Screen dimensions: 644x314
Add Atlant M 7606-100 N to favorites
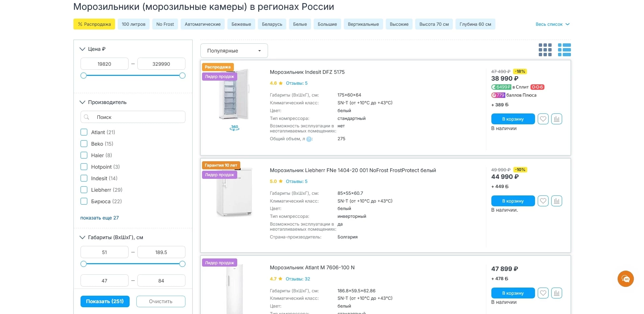click(x=543, y=293)
